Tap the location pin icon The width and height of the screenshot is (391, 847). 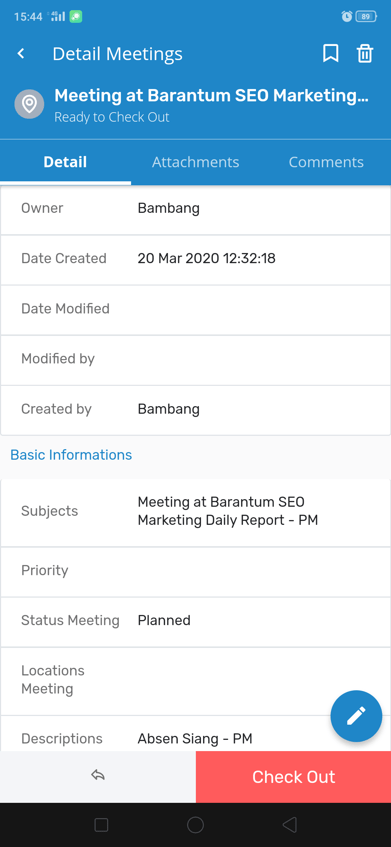point(29,104)
